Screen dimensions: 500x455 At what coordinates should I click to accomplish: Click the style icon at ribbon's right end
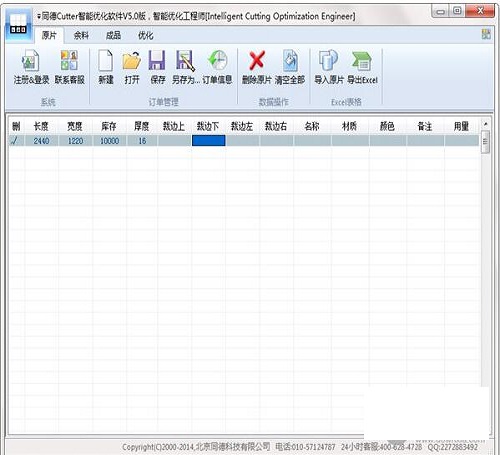point(486,34)
